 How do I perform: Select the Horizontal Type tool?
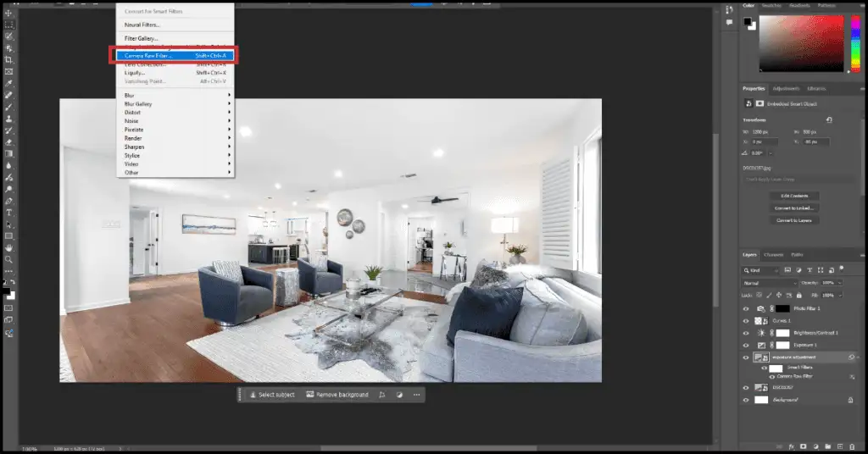(x=8, y=213)
